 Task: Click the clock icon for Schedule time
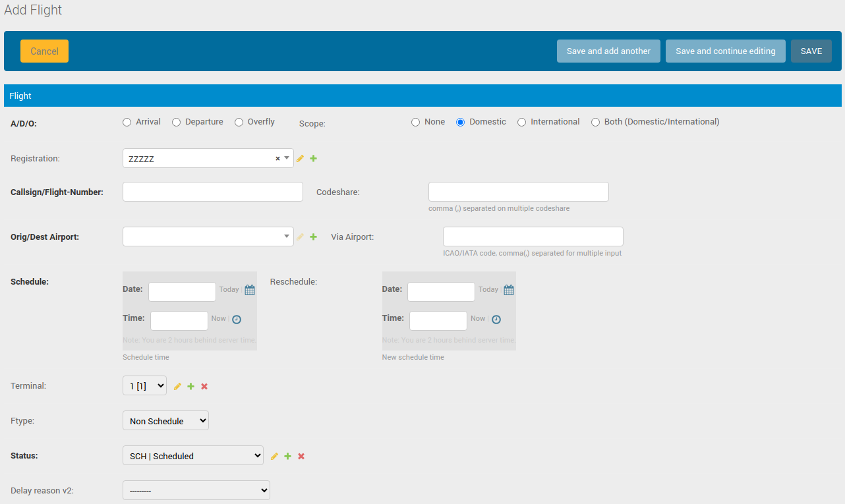click(237, 320)
